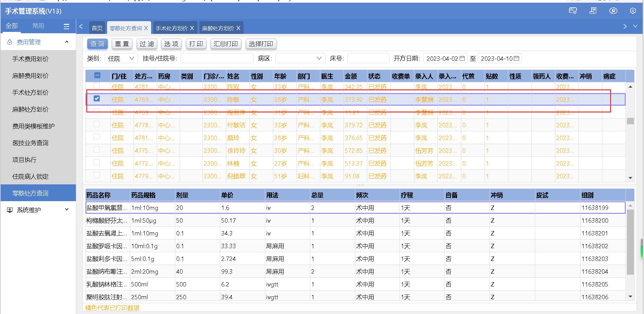Open the receipt document icon in header
Screen dimensions: 644x314
[x=593, y=11]
